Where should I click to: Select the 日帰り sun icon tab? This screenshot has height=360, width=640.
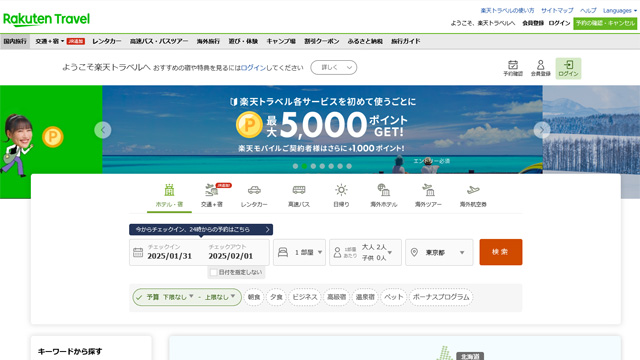click(x=341, y=196)
